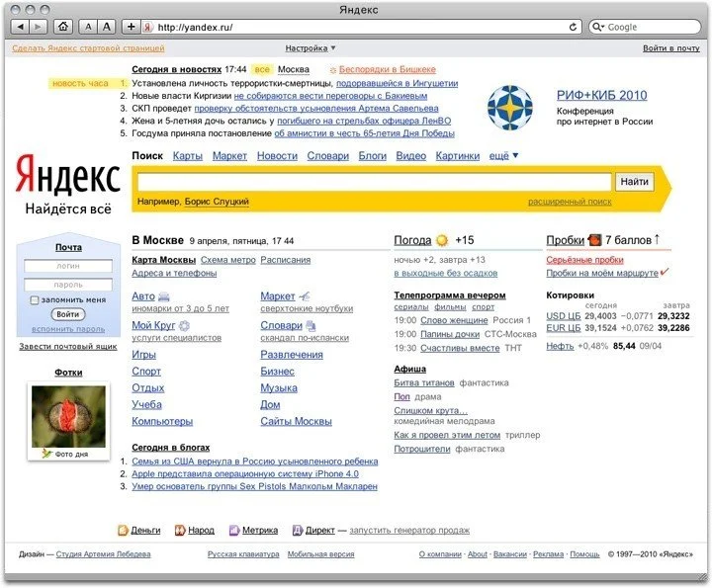Select the Блоги search tab
712x588 pixels.
point(373,155)
